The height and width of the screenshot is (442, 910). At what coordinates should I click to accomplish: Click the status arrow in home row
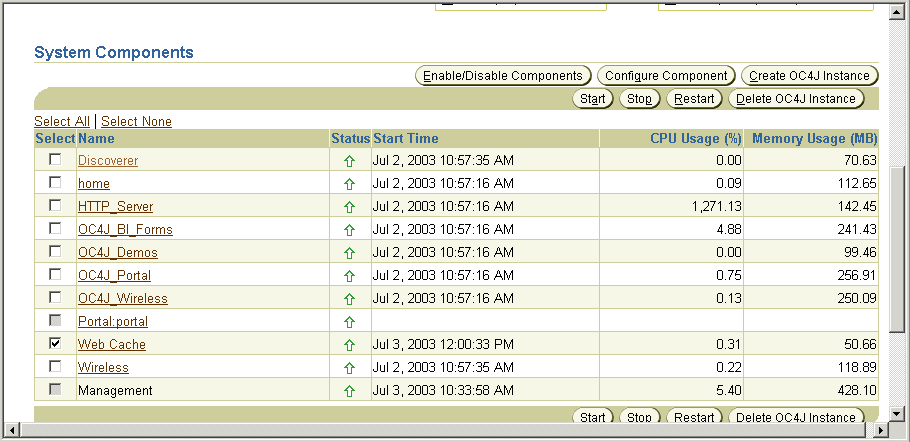pyautogui.click(x=349, y=184)
